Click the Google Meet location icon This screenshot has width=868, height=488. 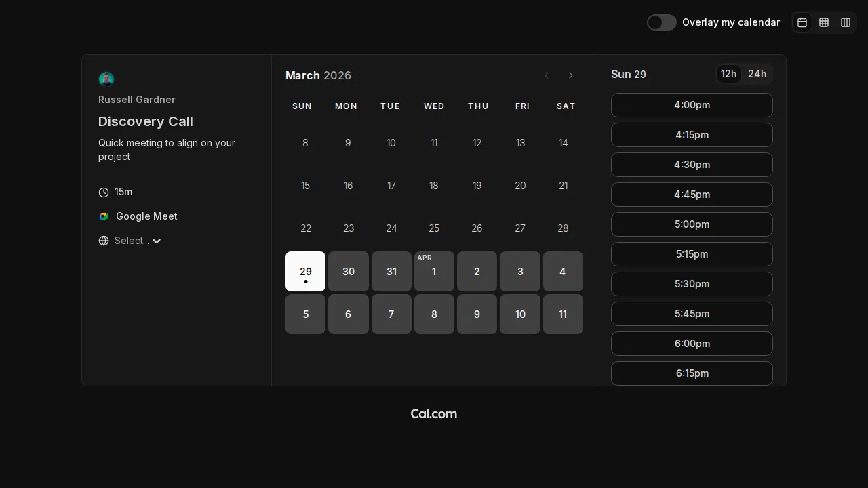(103, 216)
